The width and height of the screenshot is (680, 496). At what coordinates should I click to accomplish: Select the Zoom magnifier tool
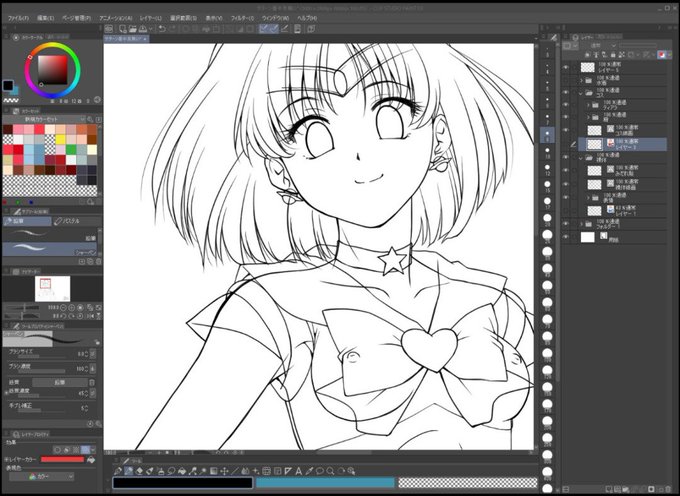(x=330, y=471)
